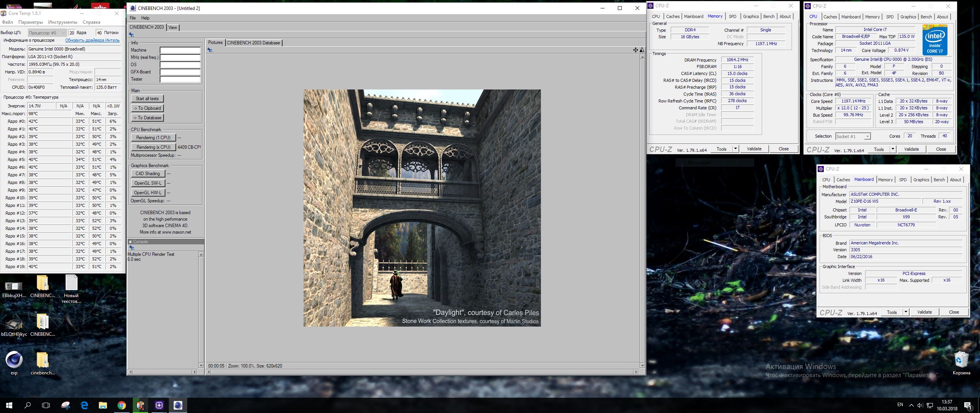The width and height of the screenshot is (980, 413).
Task: Click Close in CPU-Z Mainboard window
Action: pos(954,312)
